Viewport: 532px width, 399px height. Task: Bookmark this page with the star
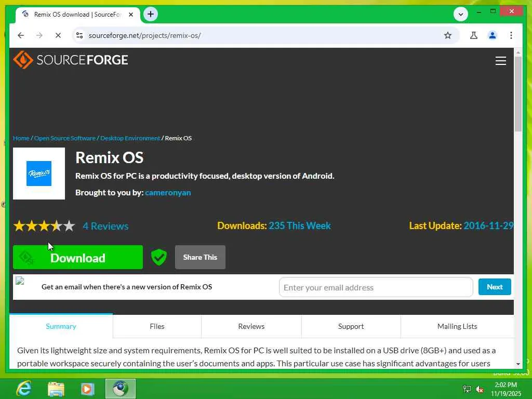point(448,35)
